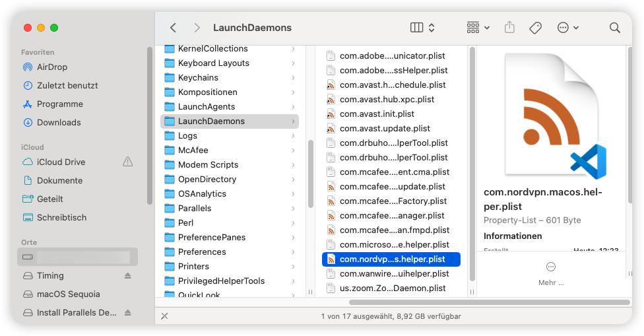The width and height of the screenshot is (644, 336).
Task: Open Geteilt in the sidebar
Action: pyautogui.click(x=49, y=199)
